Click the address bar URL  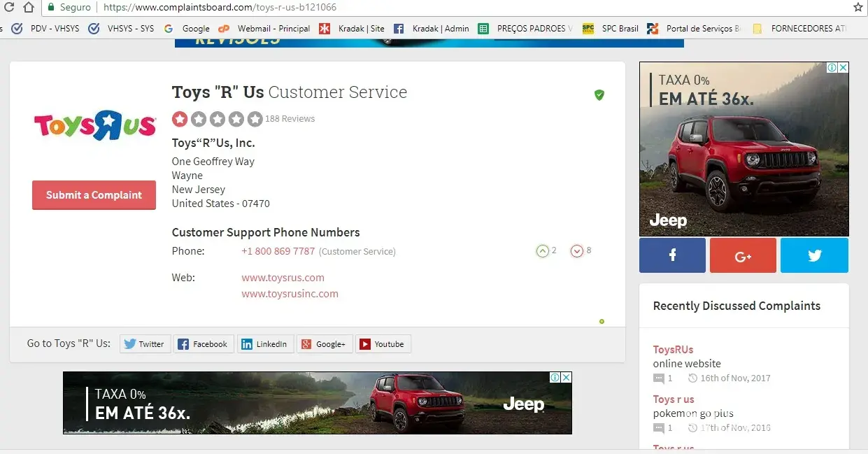pos(219,7)
